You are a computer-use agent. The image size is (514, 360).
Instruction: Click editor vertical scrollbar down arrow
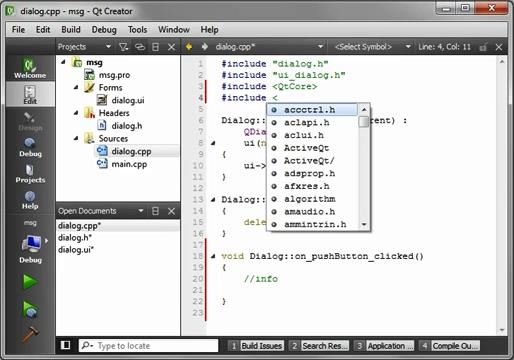pos(502,330)
